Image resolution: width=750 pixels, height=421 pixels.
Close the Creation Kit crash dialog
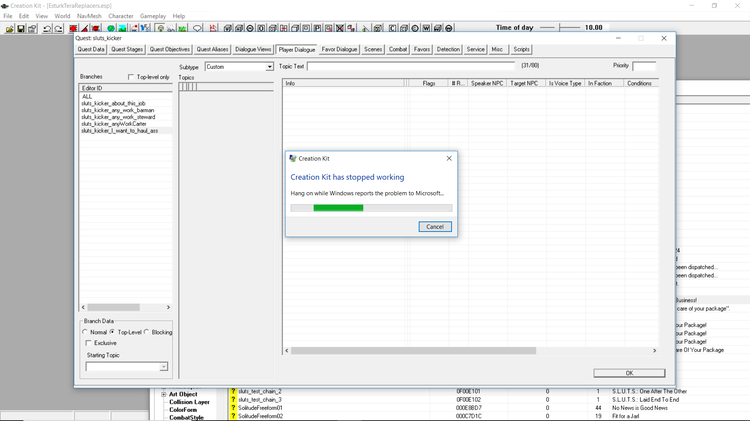[x=449, y=158]
